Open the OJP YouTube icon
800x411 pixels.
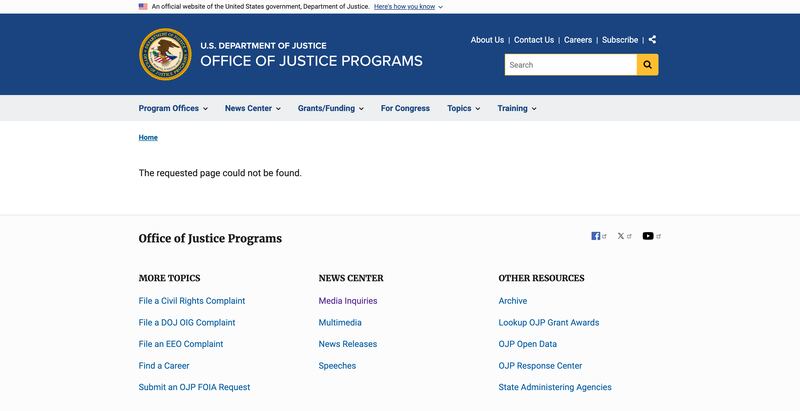[648, 236]
